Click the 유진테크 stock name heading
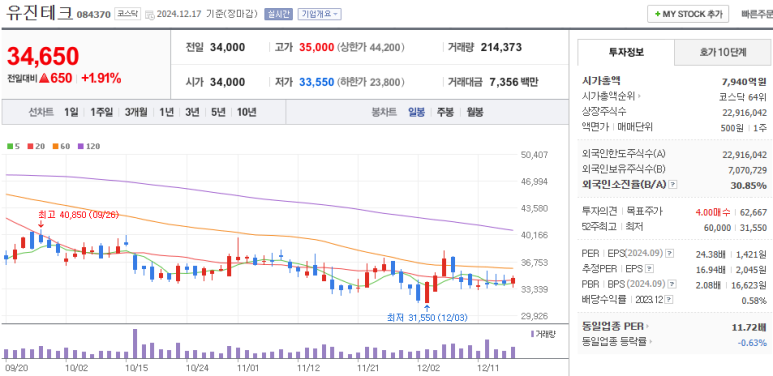The width and height of the screenshot is (773, 376). (x=39, y=13)
